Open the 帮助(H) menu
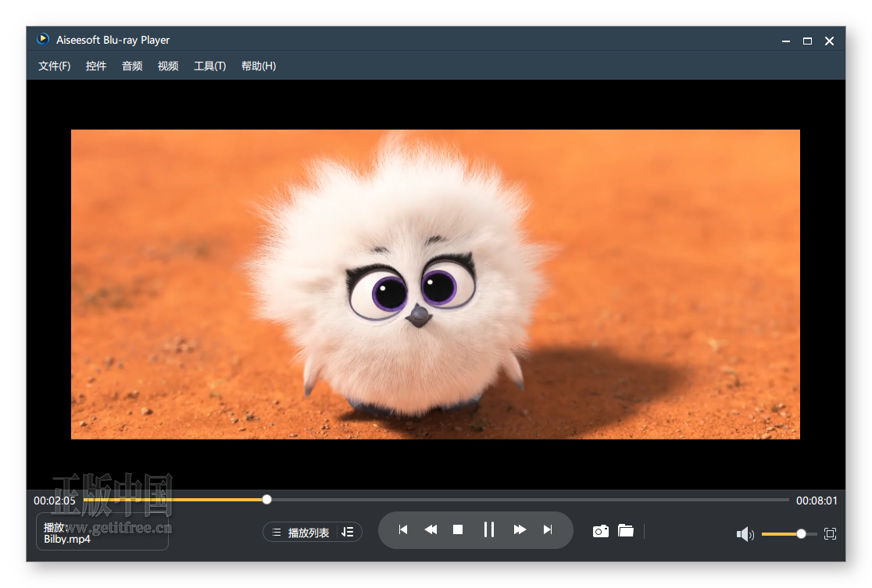Image resolution: width=872 pixels, height=588 pixels. pyautogui.click(x=259, y=66)
